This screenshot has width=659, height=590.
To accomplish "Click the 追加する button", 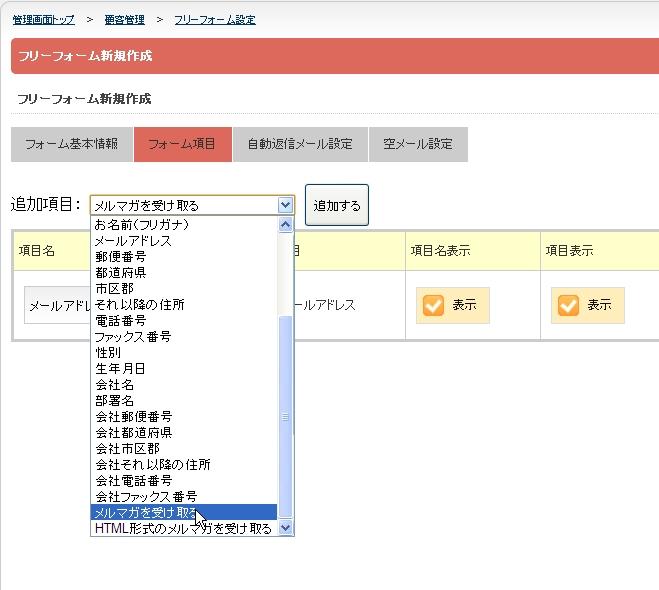I will pos(336,205).
